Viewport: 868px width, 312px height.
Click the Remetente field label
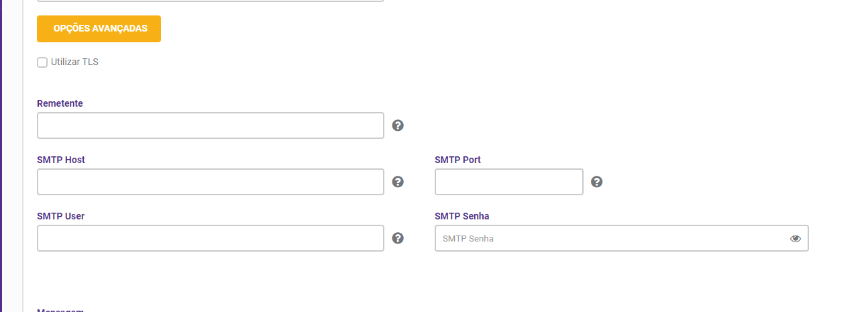pyautogui.click(x=60, y=103)
